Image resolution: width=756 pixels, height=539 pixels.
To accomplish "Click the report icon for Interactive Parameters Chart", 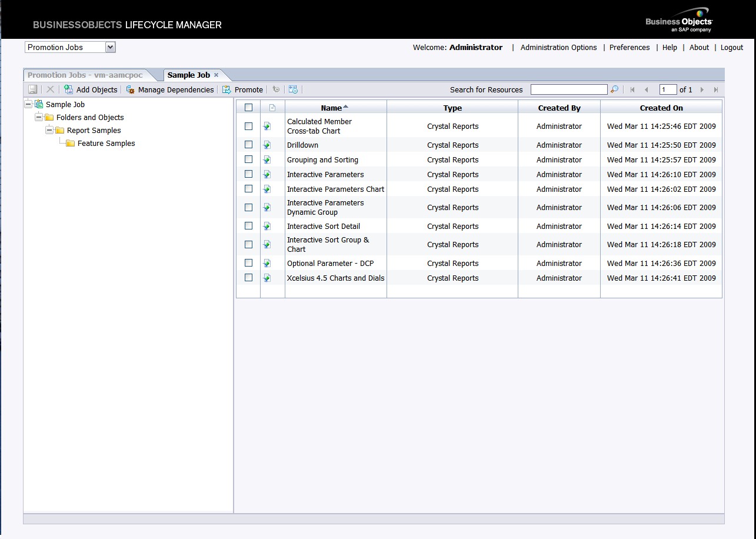I will pos(267,189).
